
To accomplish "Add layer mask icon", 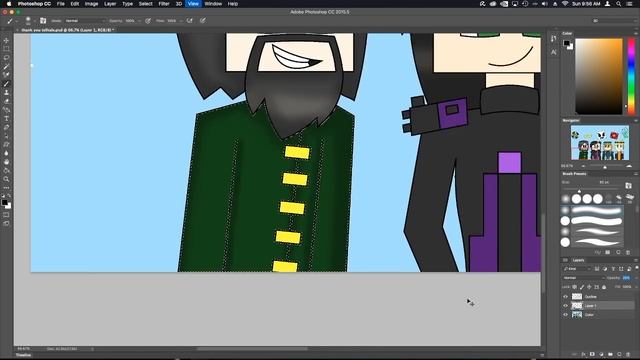I will click(x=592, y=354).
